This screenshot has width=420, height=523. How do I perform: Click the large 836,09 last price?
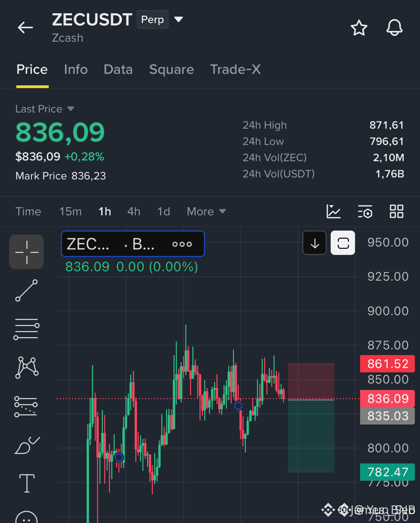(x=60, y=133)
